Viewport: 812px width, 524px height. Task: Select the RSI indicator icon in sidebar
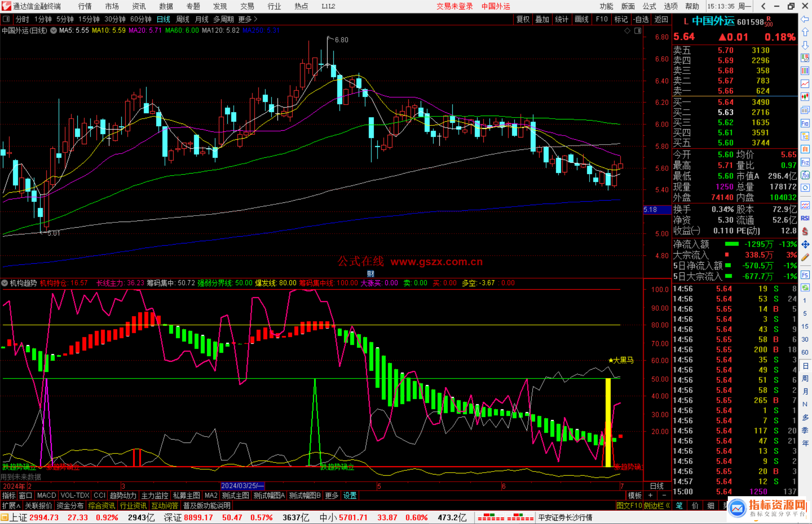(x=805, y=218)
